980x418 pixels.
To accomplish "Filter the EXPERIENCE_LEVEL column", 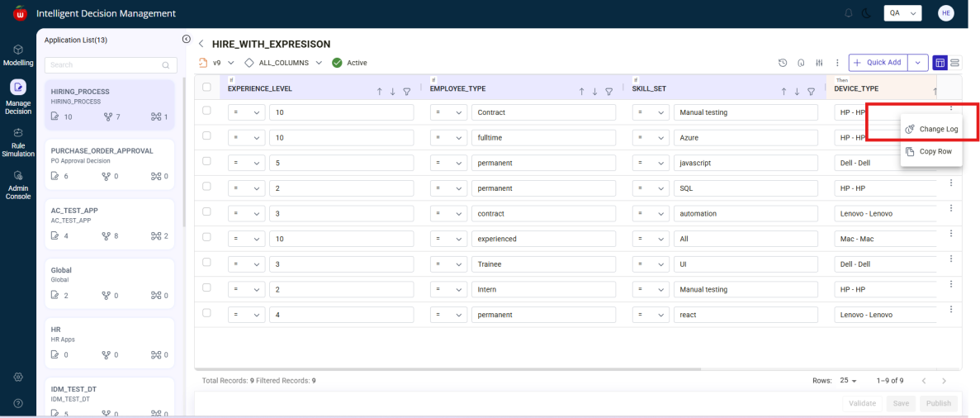I will pos(407,92).
